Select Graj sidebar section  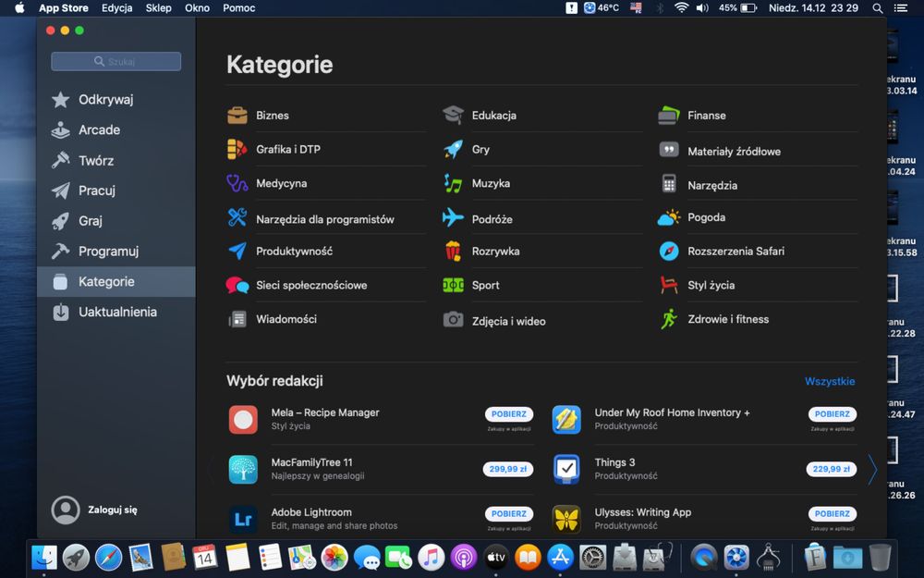pyautogui.click(x=116, y=221)
